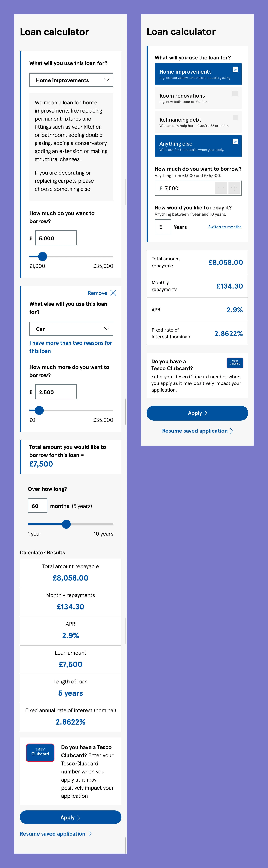The width and height of the screenshot is (268, 868).
Task: Click chevron beside right Resume saved application
Action: coord(231,431)
